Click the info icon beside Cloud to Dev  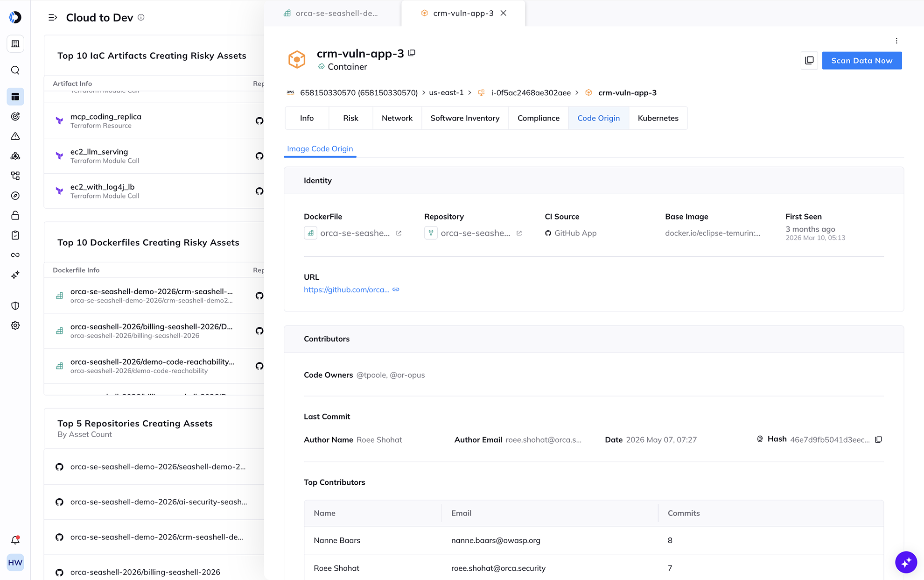click(141, 17)
